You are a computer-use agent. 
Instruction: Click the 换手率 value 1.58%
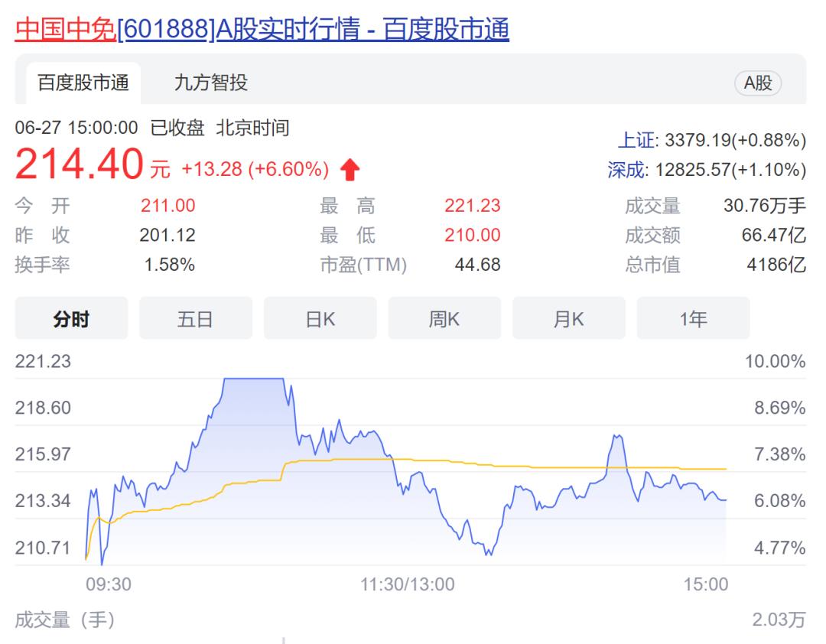click(x=170, y=265)
